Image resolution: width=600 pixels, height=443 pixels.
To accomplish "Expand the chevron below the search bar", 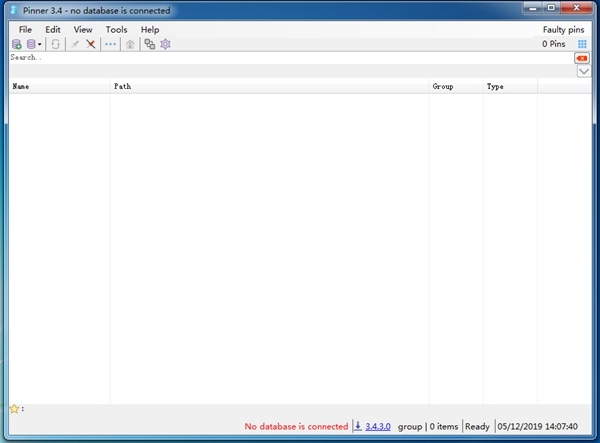I will [x=584, y=72].
